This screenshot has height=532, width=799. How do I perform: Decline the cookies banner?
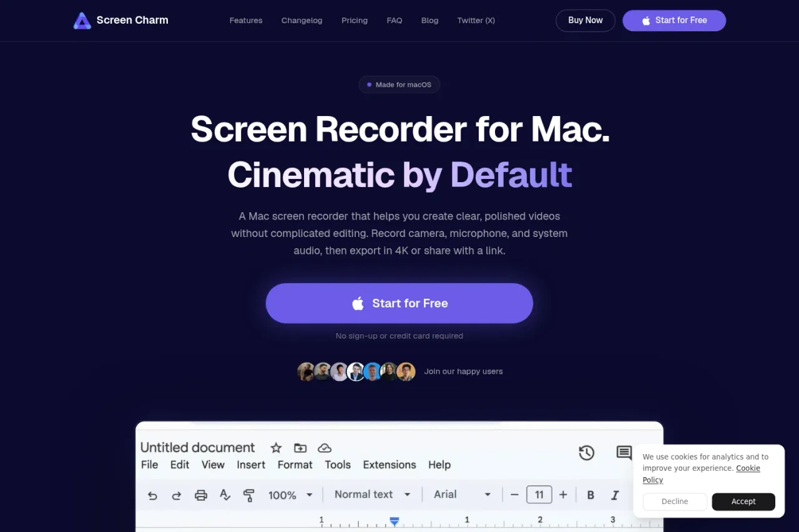click(675, 501)
